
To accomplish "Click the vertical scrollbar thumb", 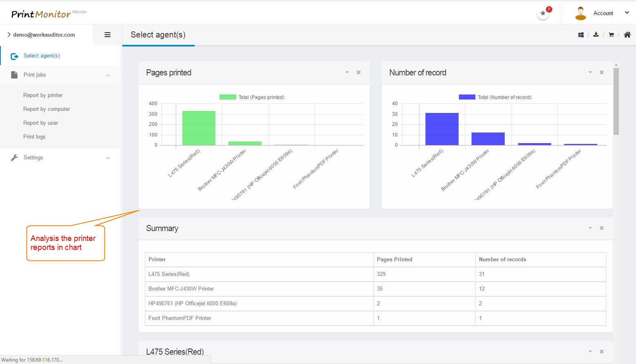I will point(616,101).
